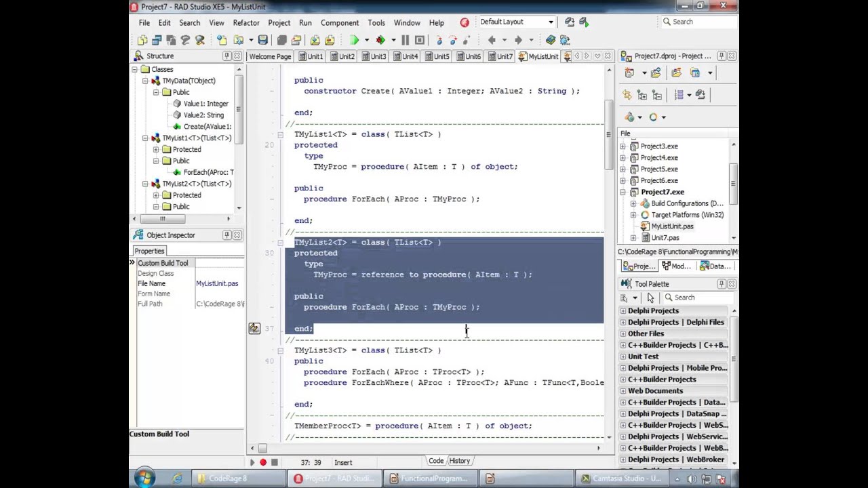Open the Default Layout dropdown

551,22
